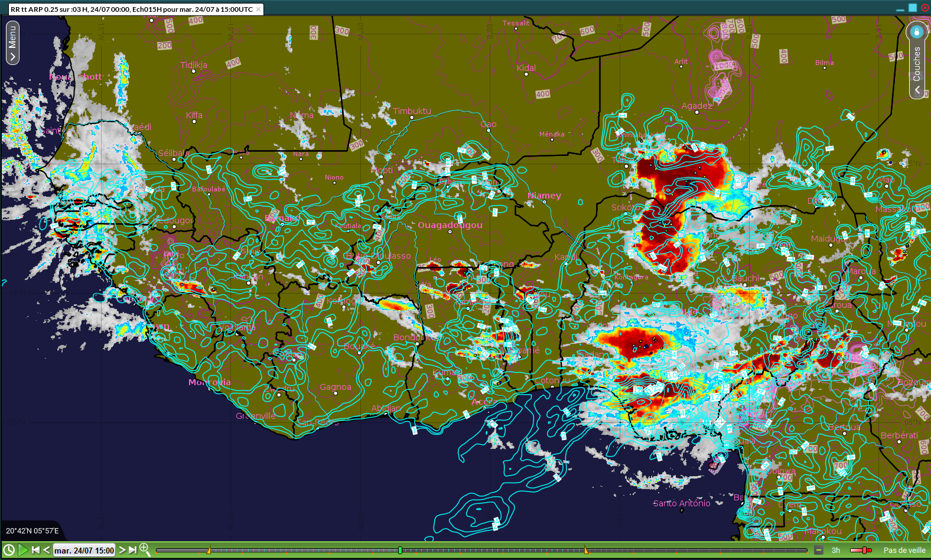The height and width of the screenshot is (560, 931).
Task: Click the Timbuktu city label
Action: (412, 111)
